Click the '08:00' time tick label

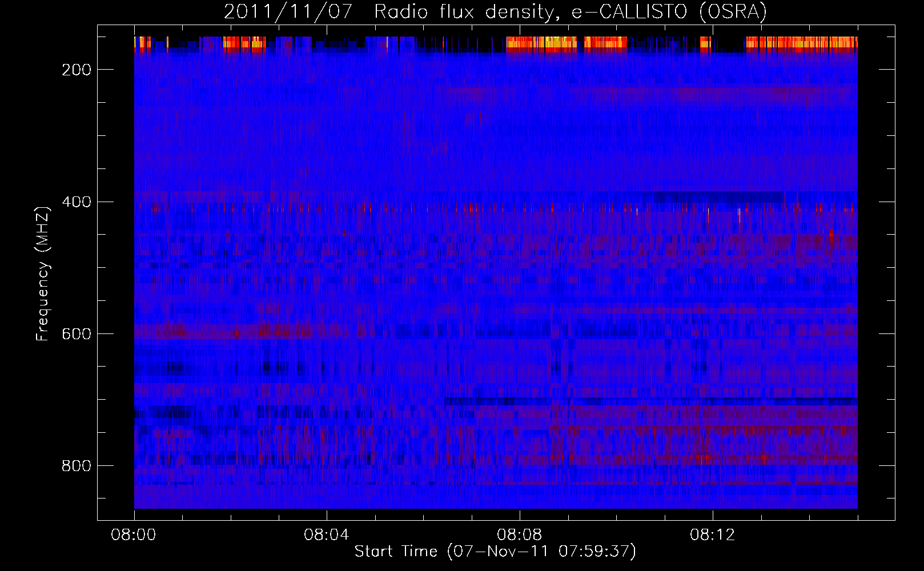click(134, 535)
